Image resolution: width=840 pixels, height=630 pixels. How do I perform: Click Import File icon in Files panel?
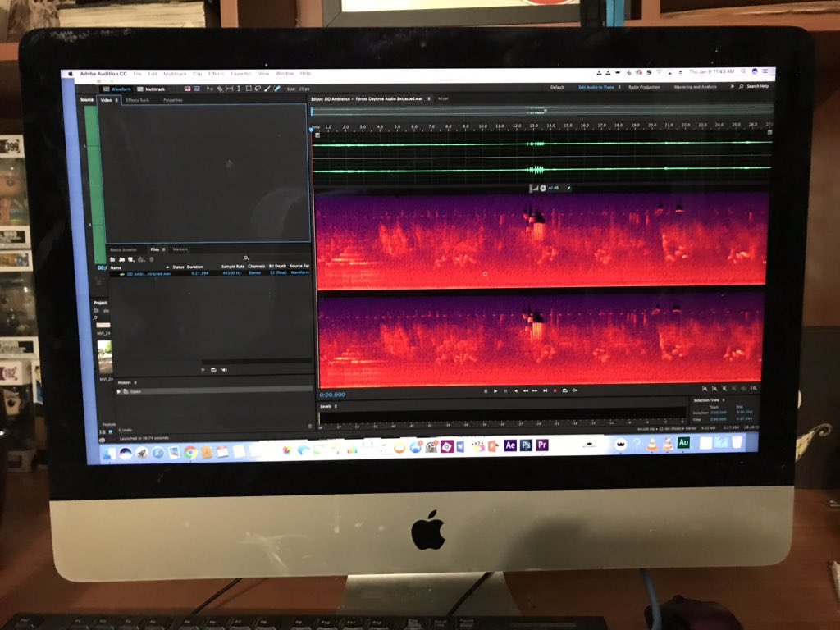coord(121,259)
